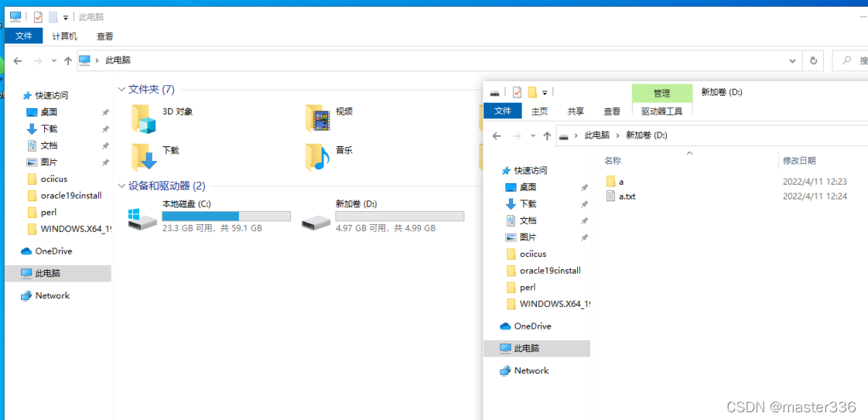Switch to the 计算机 ribbon tab

click(65, 36)
